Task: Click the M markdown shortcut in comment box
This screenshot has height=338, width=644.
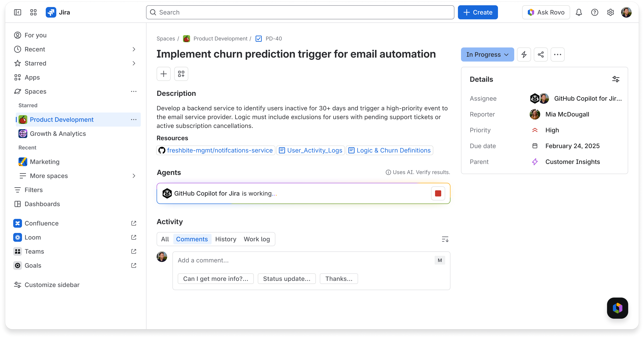Action: click(440, 260)
